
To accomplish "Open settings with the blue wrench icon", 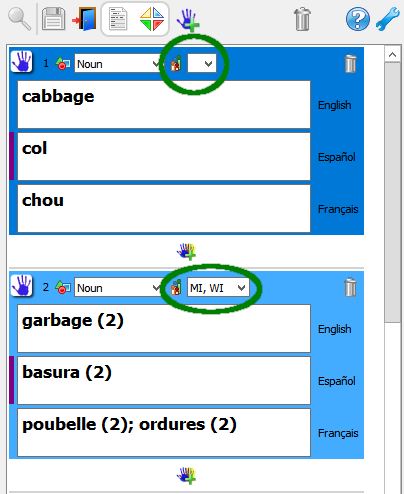I will click(388, 19).
